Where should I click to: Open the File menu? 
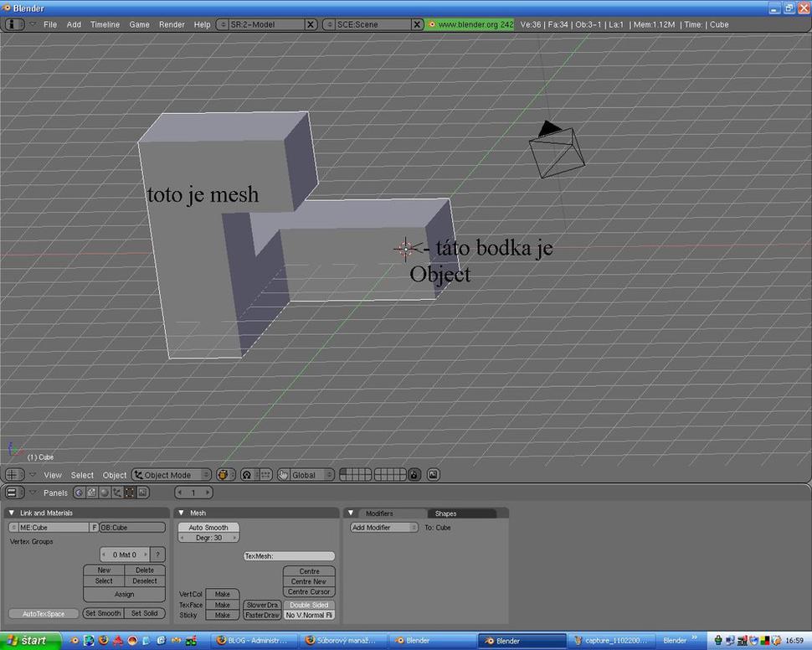(50, 24)
